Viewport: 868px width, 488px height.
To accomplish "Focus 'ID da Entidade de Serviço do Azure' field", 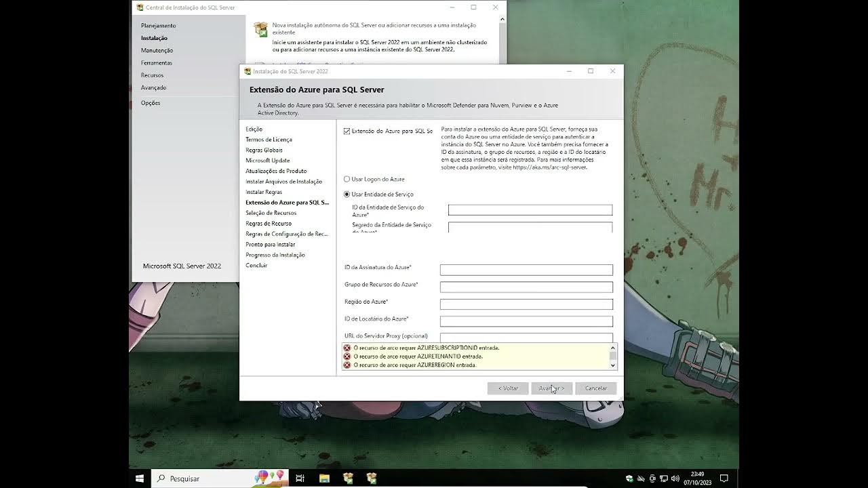I will point(530,210).
